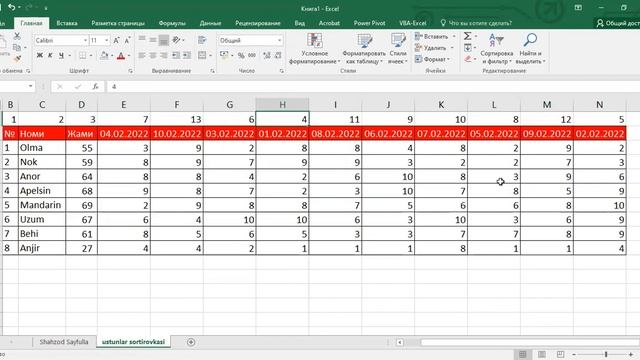The image size is (640, 360).
Task: Toggle align text left
Action: coord(142,55)
